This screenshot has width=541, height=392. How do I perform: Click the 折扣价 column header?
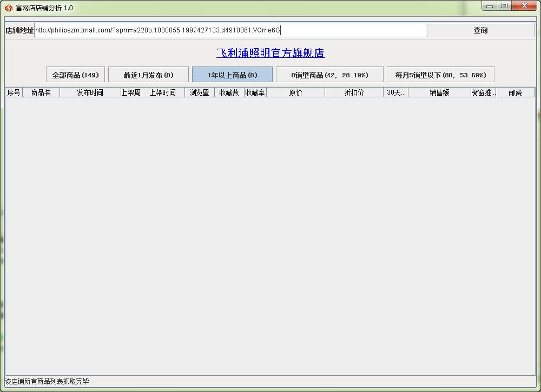[354, 92]
